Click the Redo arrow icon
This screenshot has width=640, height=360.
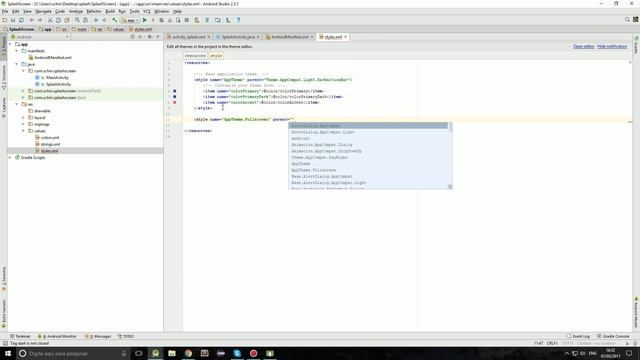(x=40, y=20)
